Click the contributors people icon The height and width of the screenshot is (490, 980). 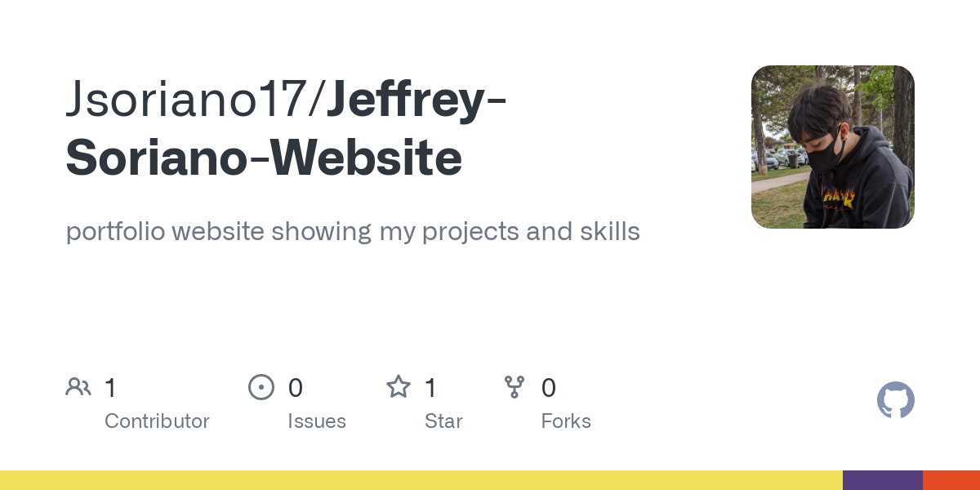[x=78, y=387]
